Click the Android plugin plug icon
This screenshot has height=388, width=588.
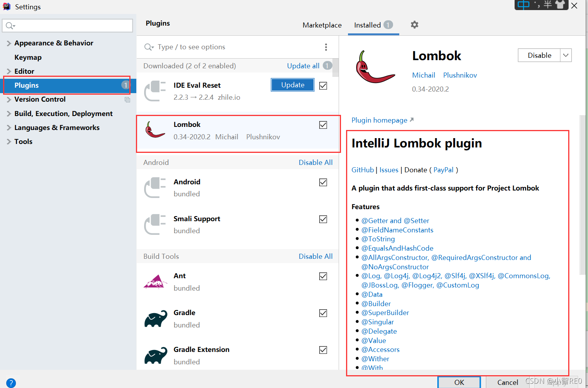click(x=155, y=187)
